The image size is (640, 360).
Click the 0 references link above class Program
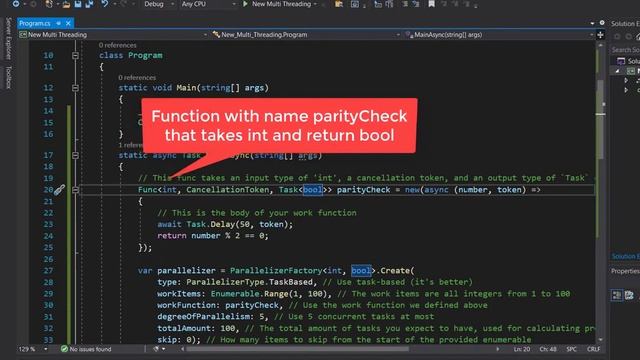coord(118,45)
